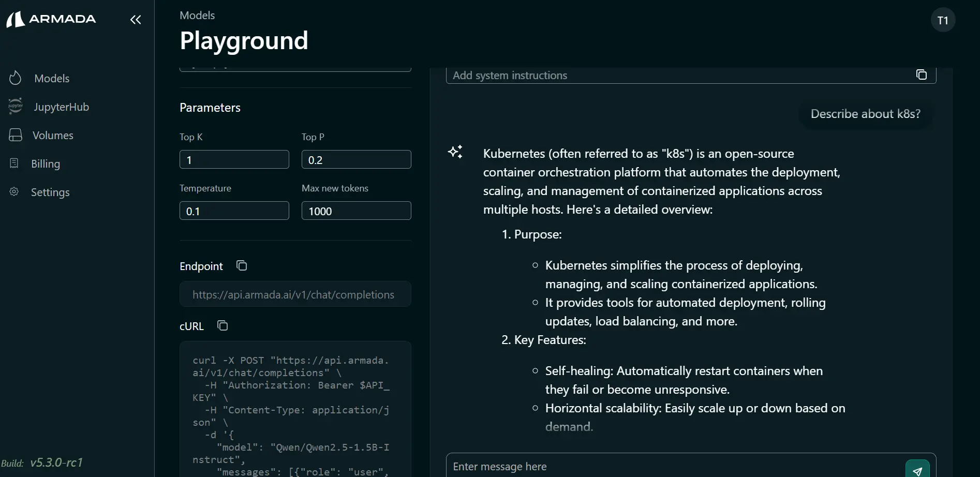
Task: Click the Settings gear icon
Action: 14,191
